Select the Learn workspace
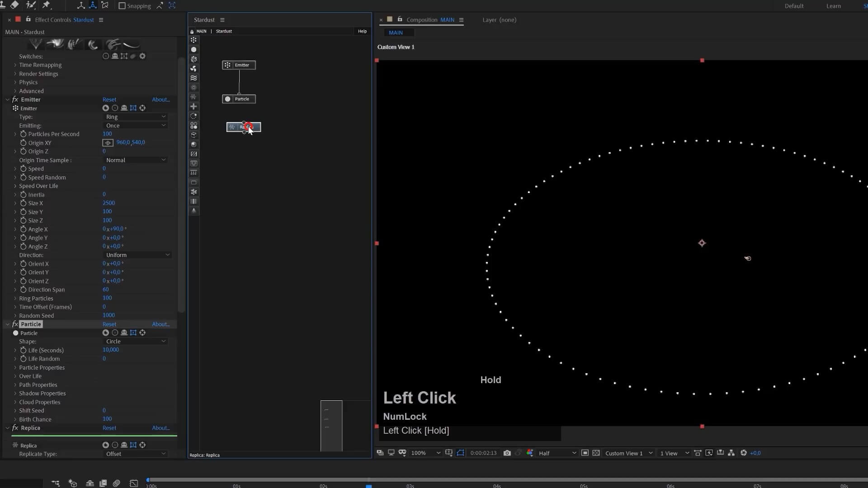 833,6
